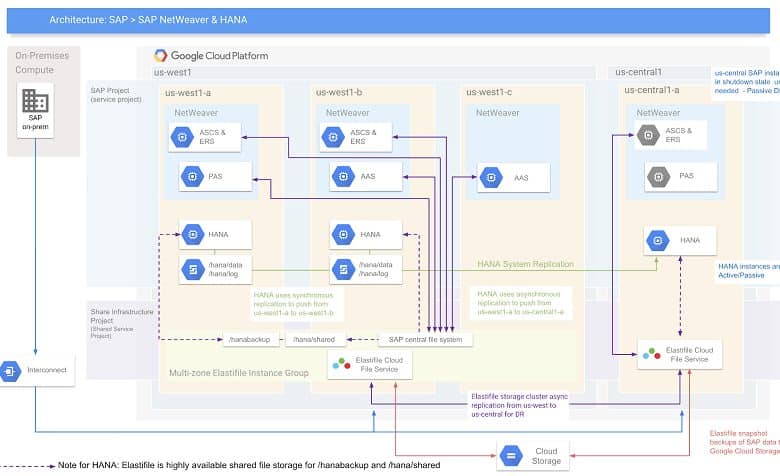Click the Elastifile storage cluster async replication note
Viewport: 780px width, 476px height.
519,405
